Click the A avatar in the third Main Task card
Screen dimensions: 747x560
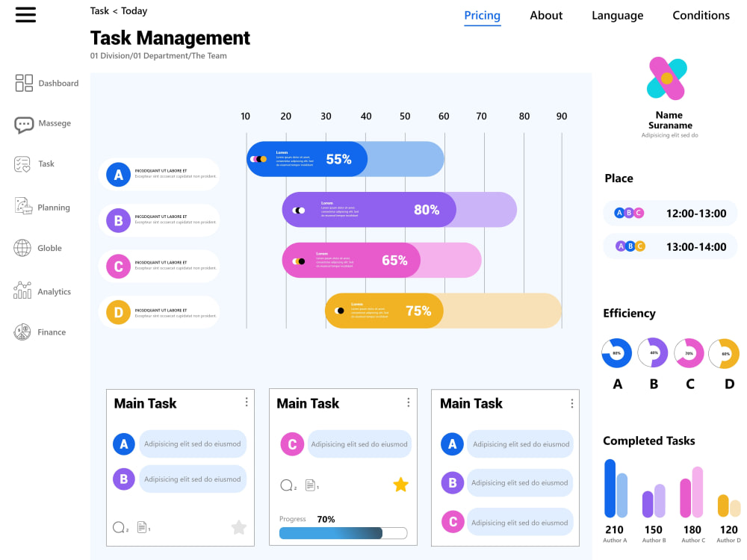452,444
